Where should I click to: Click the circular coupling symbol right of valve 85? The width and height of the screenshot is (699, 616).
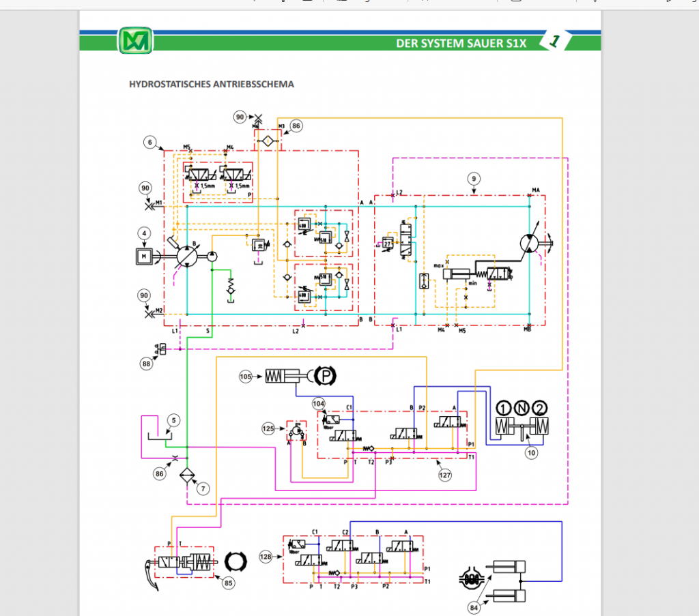(234, 561)
